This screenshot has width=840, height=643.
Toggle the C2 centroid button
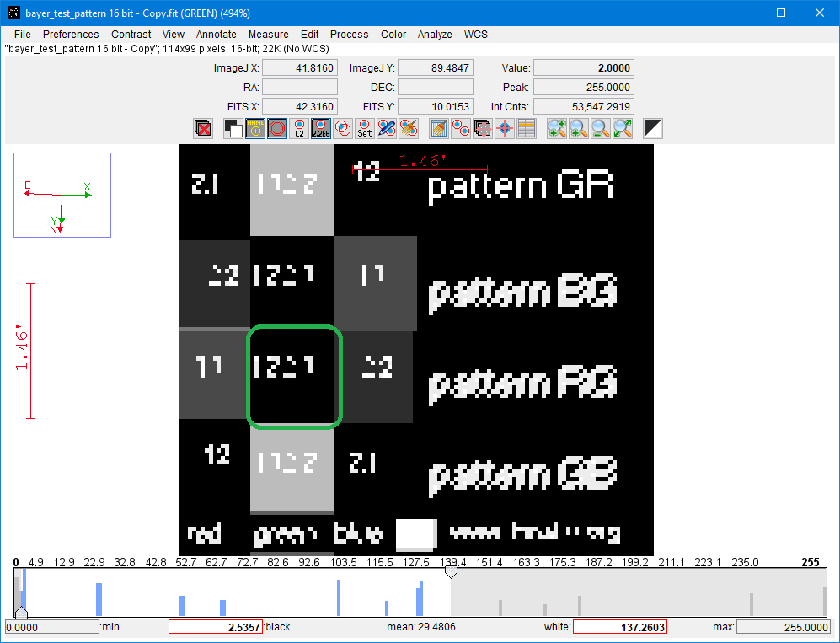(299, 128)
